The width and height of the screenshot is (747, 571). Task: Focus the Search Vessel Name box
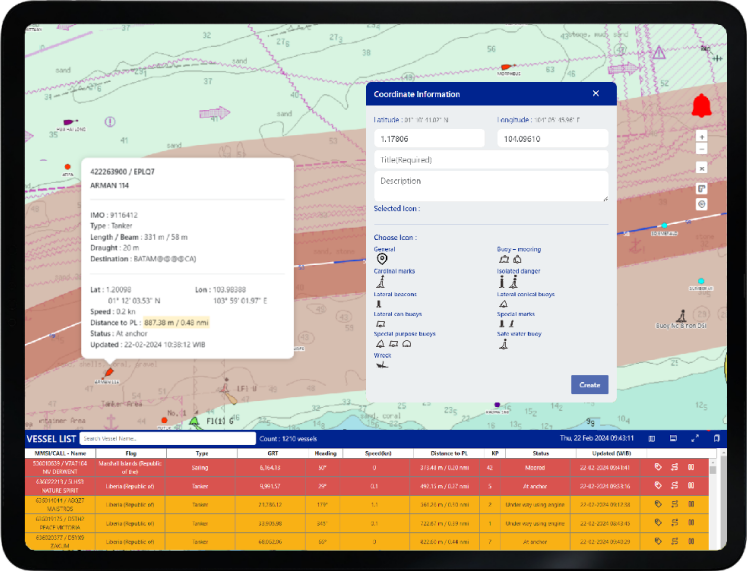[168, 438]
